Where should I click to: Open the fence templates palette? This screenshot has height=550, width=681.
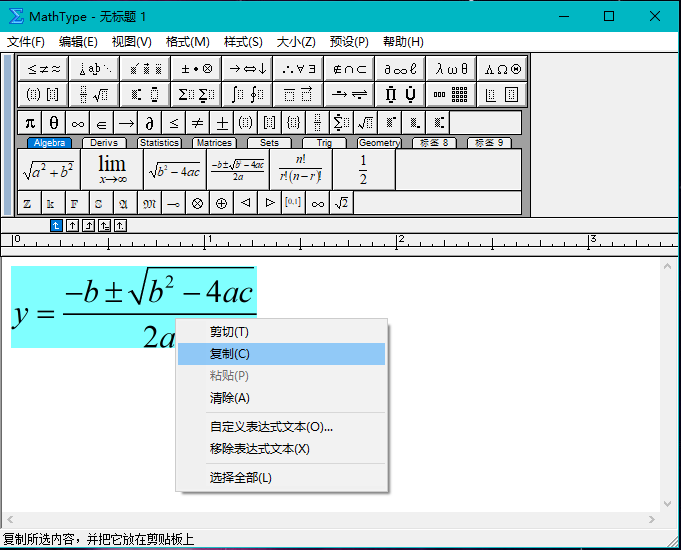pyautogui.click(x=43, y=94)
